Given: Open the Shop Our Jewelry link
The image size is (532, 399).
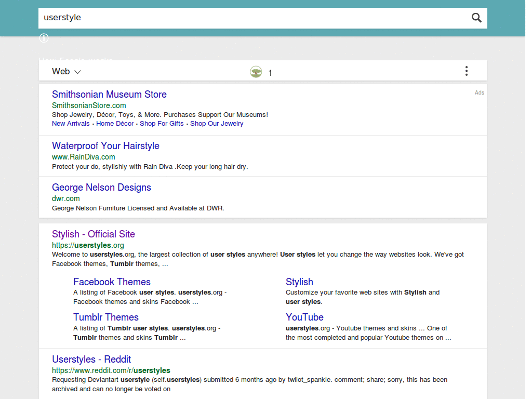Looking at the screenshot, I should [x=217, y=123].
